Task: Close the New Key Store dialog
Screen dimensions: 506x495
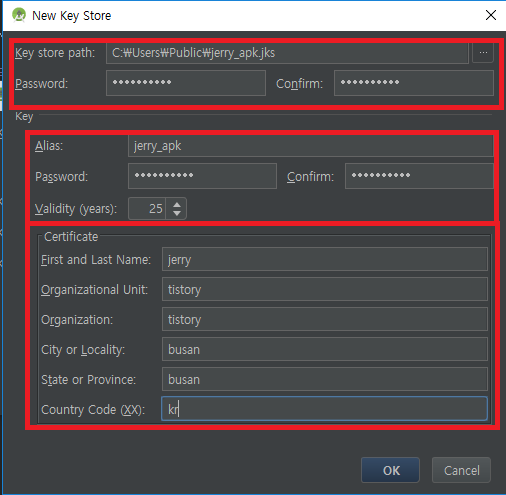Action: point(491,15)
